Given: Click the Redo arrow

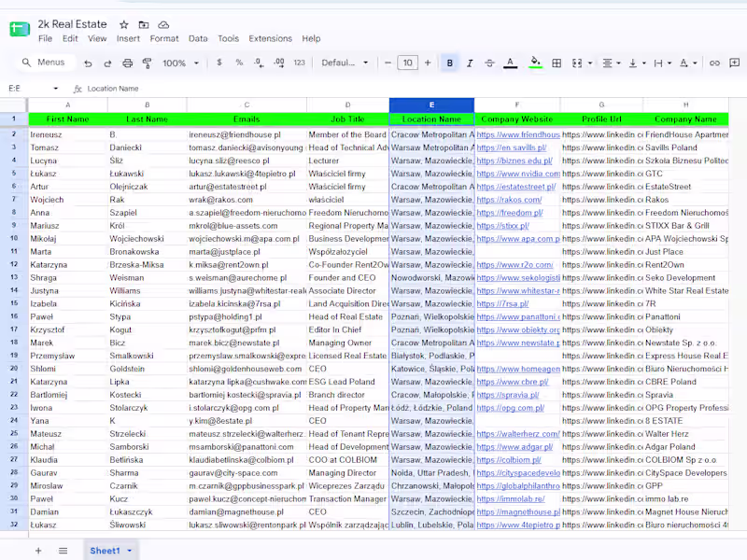Looking at the screenshot, I should tap(107, 63).
